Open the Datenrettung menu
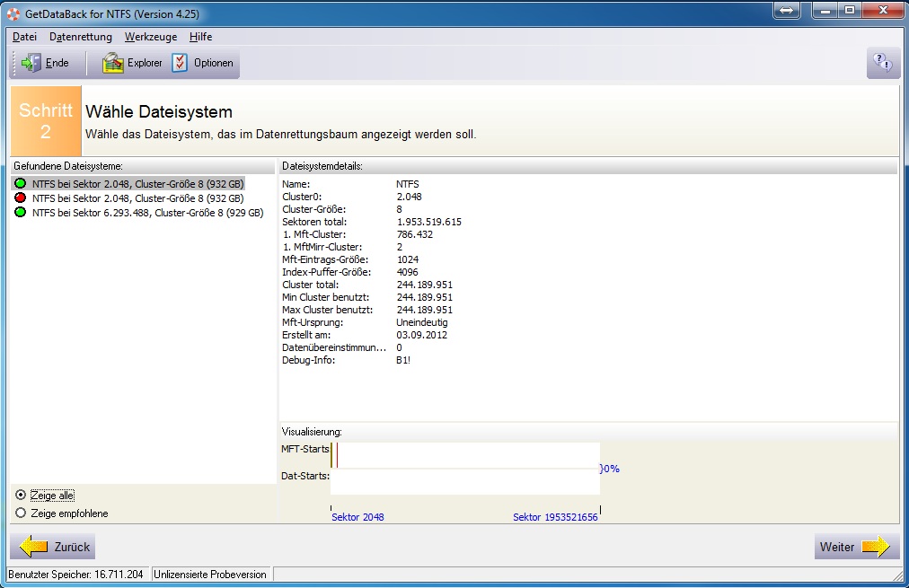The width and height of the screenshot is (909, 588). click(81, 37)
